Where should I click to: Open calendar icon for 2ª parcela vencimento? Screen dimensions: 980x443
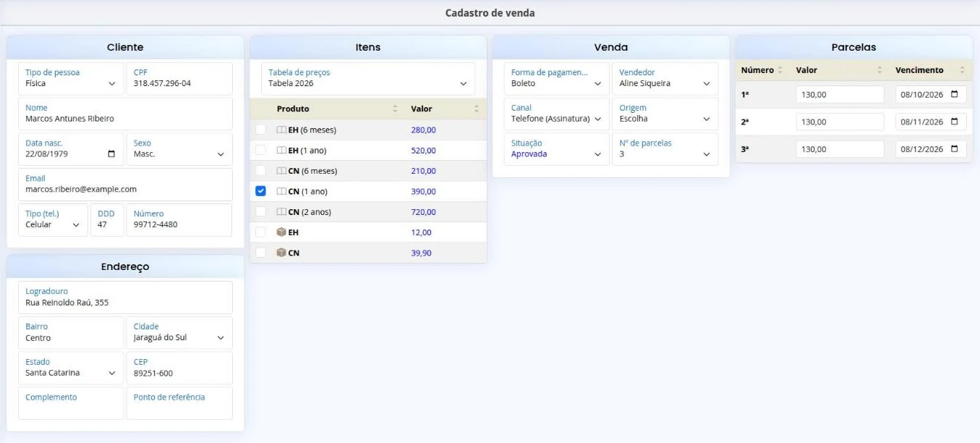point(954,122)
